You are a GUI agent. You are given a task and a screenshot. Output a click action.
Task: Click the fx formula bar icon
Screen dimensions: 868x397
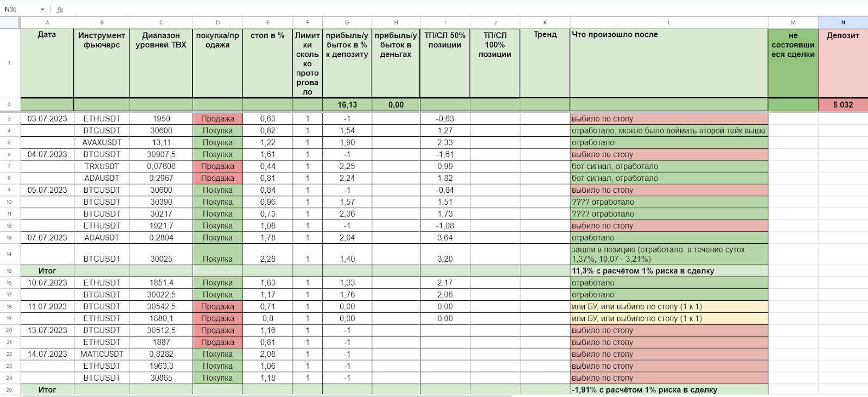click(60, 10)
